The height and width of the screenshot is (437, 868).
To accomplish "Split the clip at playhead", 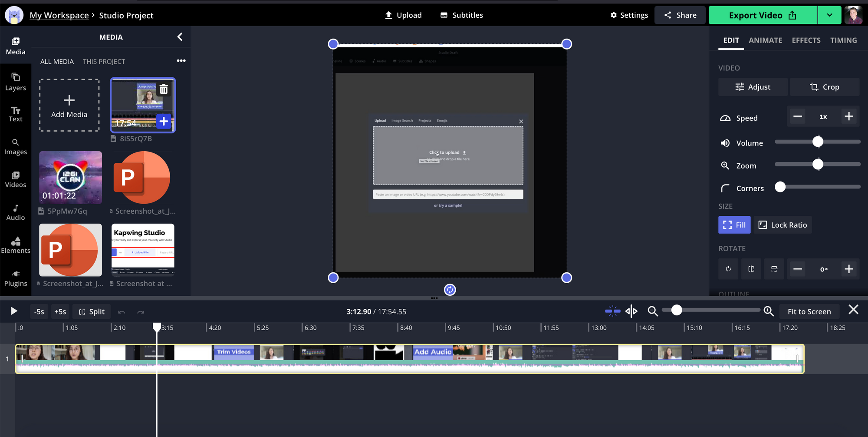I will [x=92, y=311].
